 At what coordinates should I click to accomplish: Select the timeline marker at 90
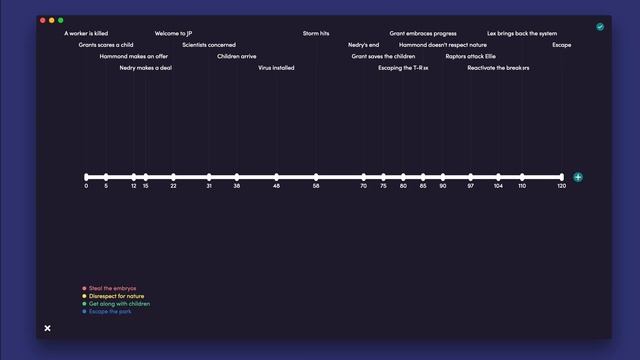(443, 177)
